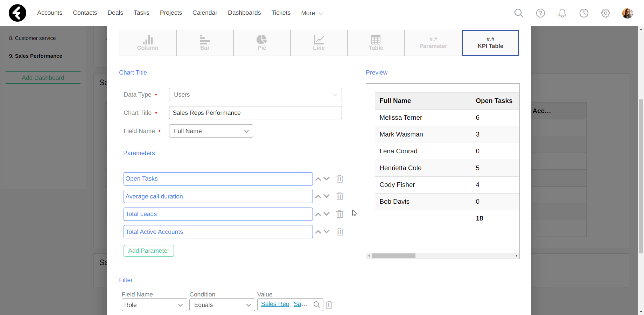Click the Open Tasks parameter field
The height and width of the screenshot is (315, 644).
[x=218, y=179]
